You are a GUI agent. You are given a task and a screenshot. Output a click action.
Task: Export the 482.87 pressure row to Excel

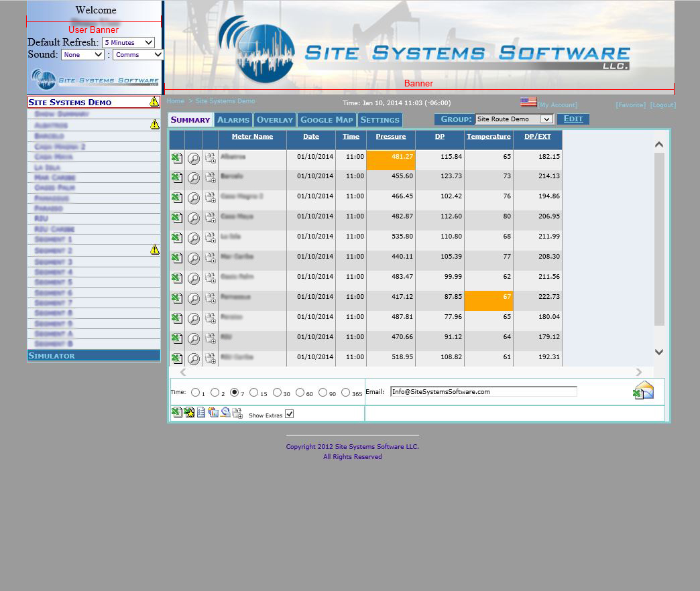(177, 218)
